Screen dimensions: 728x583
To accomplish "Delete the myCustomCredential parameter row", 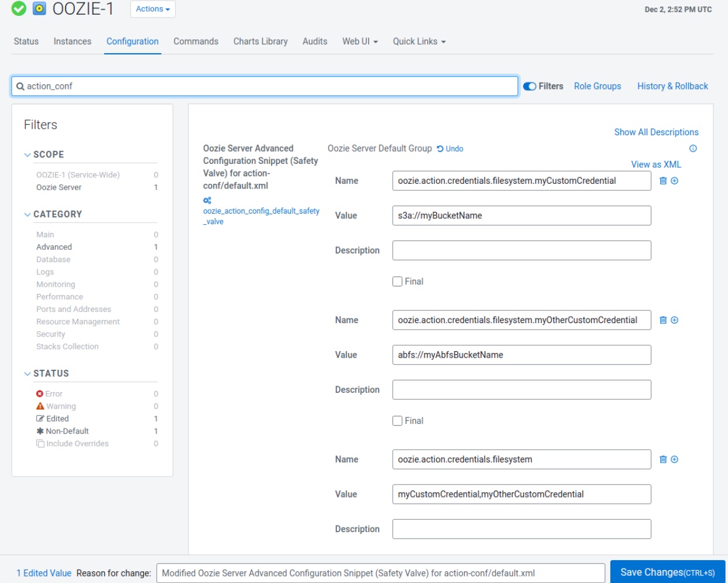I will (664, 181).
